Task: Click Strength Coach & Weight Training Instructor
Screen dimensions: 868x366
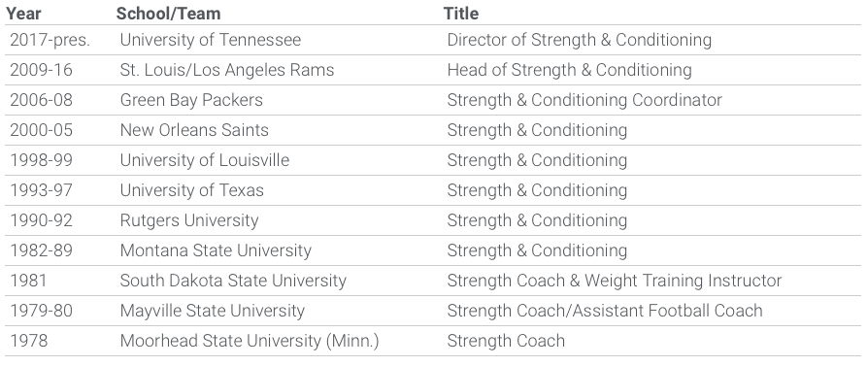Action: coord(615,281)
